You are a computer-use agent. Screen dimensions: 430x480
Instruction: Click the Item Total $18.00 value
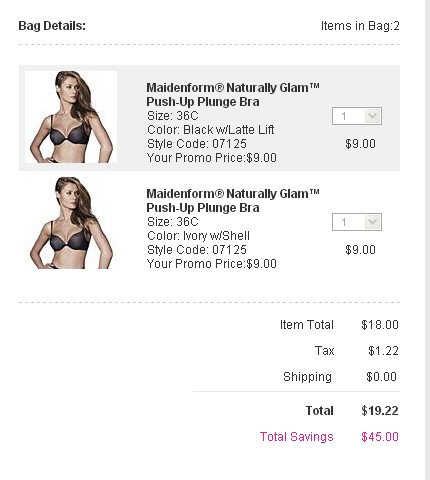click(x=380, y=325)
